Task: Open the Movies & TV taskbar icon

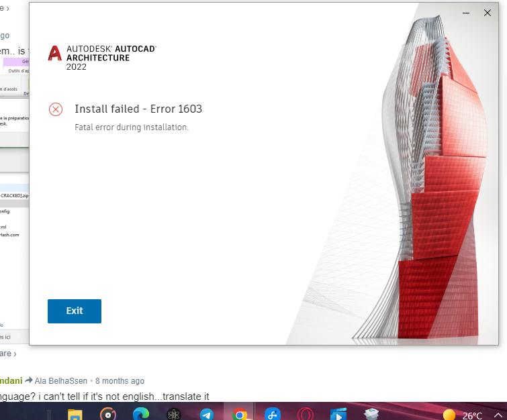Action: [x=338, y=415]
